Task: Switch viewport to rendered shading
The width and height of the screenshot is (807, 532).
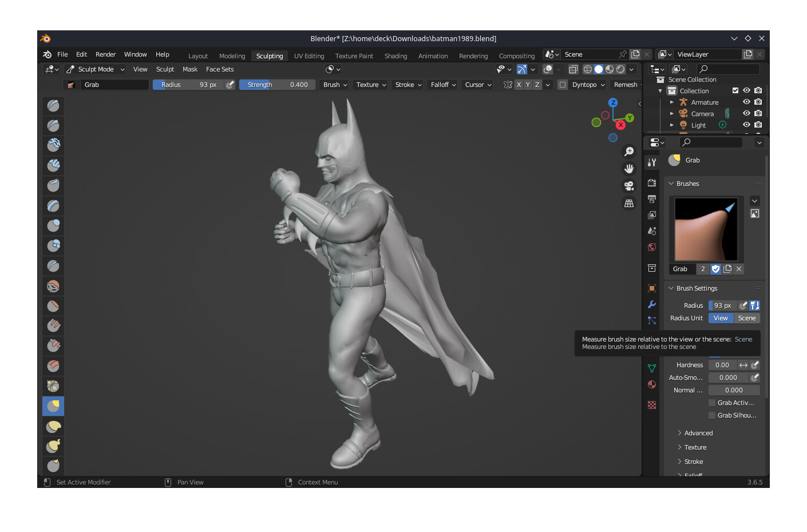Action: pyautogui.click(x=620, y=69)
